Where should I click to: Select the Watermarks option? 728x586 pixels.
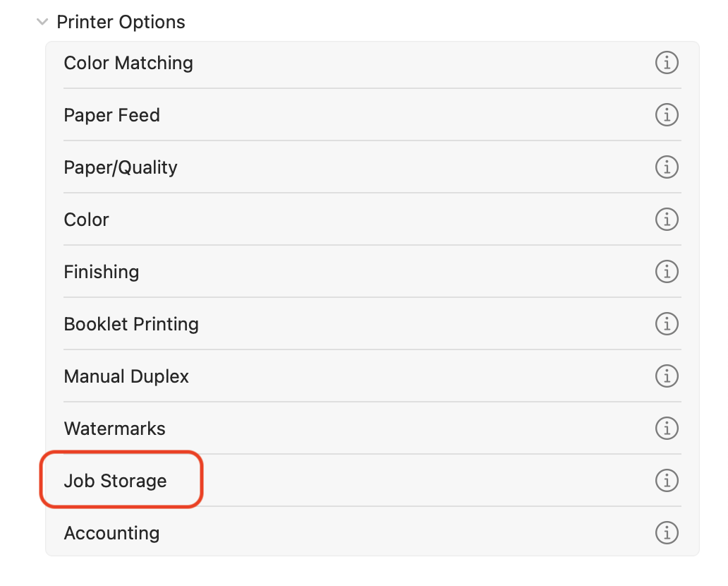click(372, 429)
